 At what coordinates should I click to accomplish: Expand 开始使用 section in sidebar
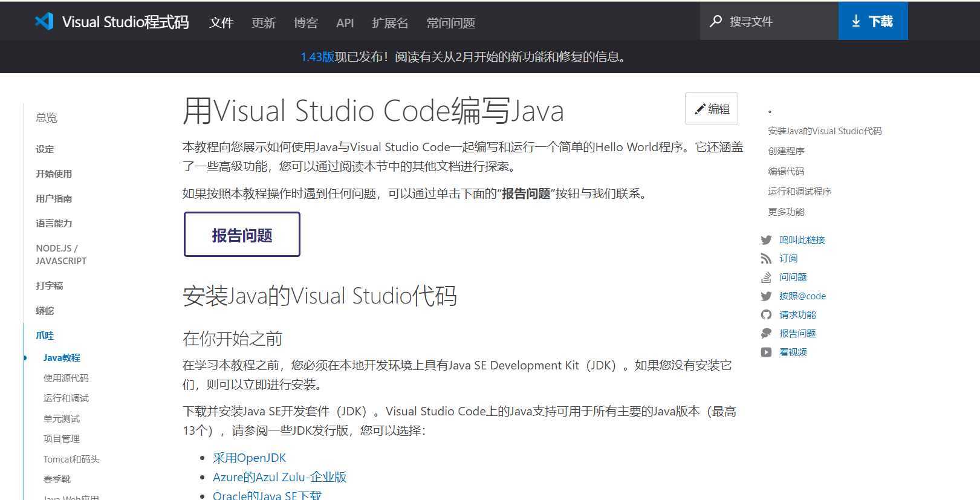tap(54, 174)
